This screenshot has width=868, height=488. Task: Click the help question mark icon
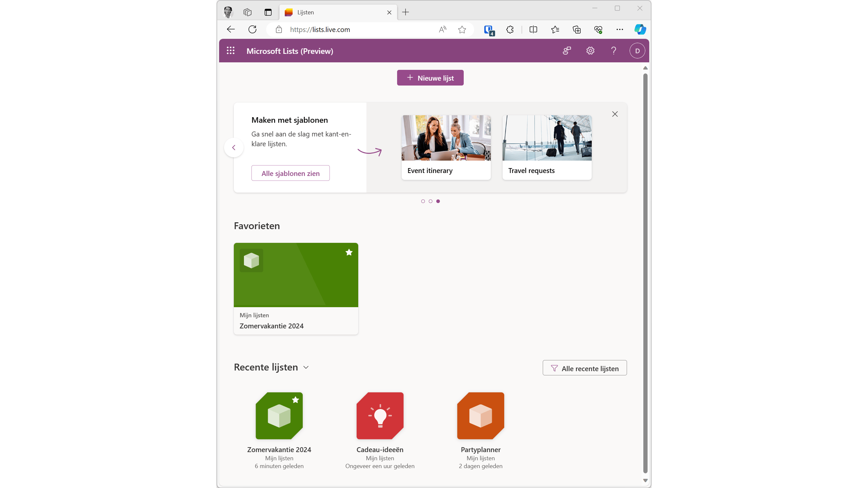point(614,51)
